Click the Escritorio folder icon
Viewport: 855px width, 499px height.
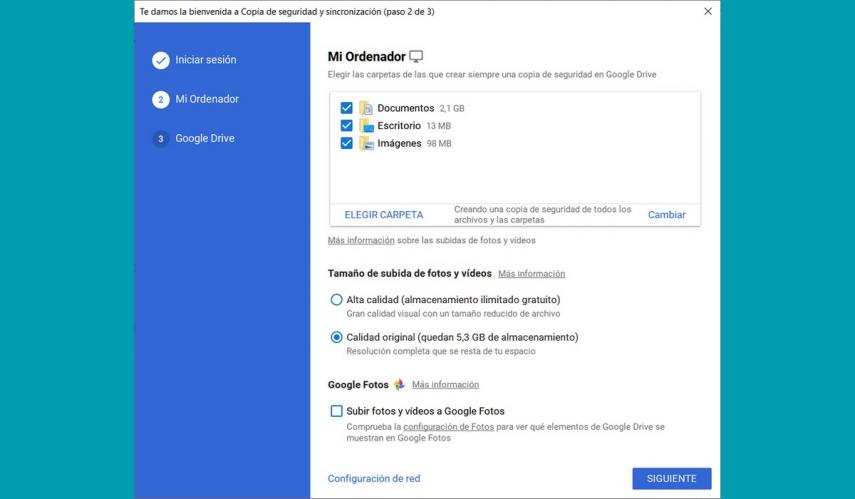366,126
